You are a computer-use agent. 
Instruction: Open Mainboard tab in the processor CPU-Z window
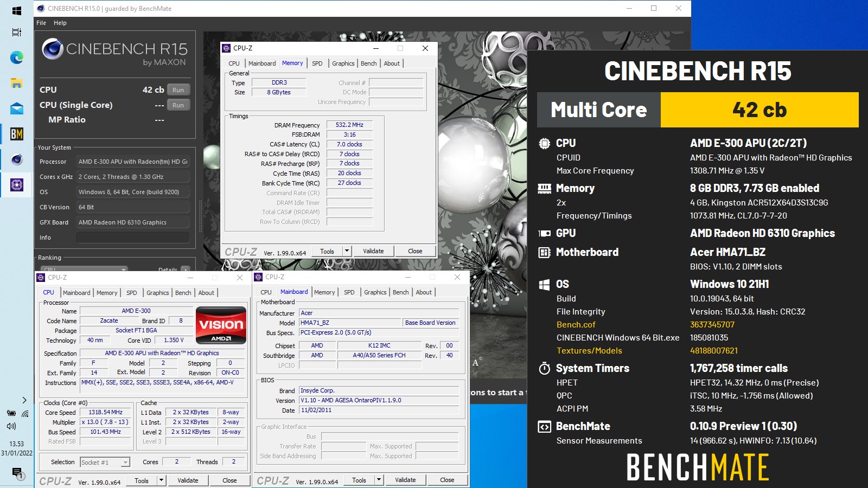pos(76,293)
